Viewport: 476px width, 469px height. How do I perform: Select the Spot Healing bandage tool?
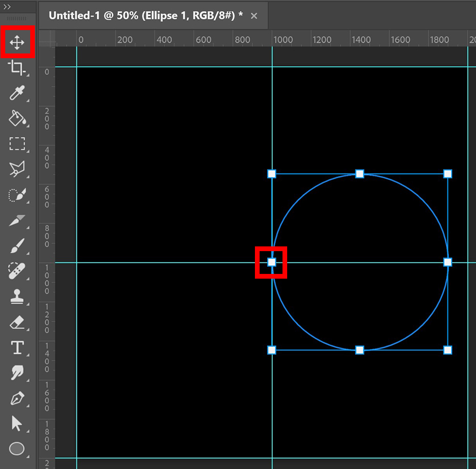[x=17, y=271]
